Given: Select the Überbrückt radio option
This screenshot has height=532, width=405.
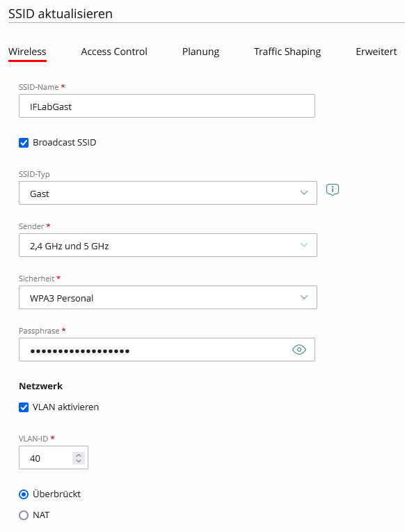Looking at the screenshot, I should tap(24, 494).
